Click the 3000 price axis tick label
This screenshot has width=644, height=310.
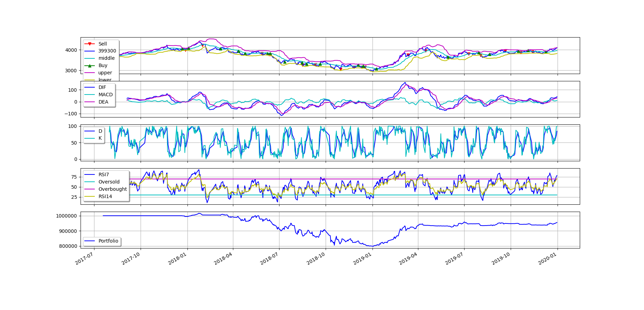point(71,71)
